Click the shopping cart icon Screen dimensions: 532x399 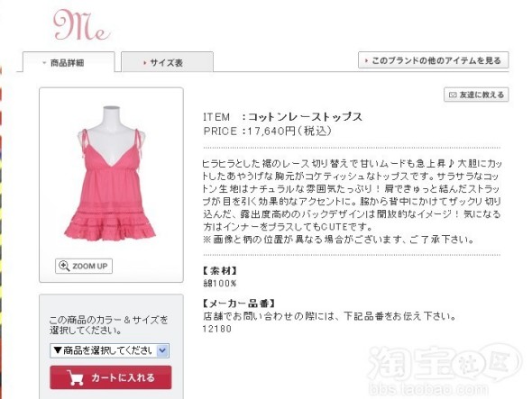(x=76, y=377)
